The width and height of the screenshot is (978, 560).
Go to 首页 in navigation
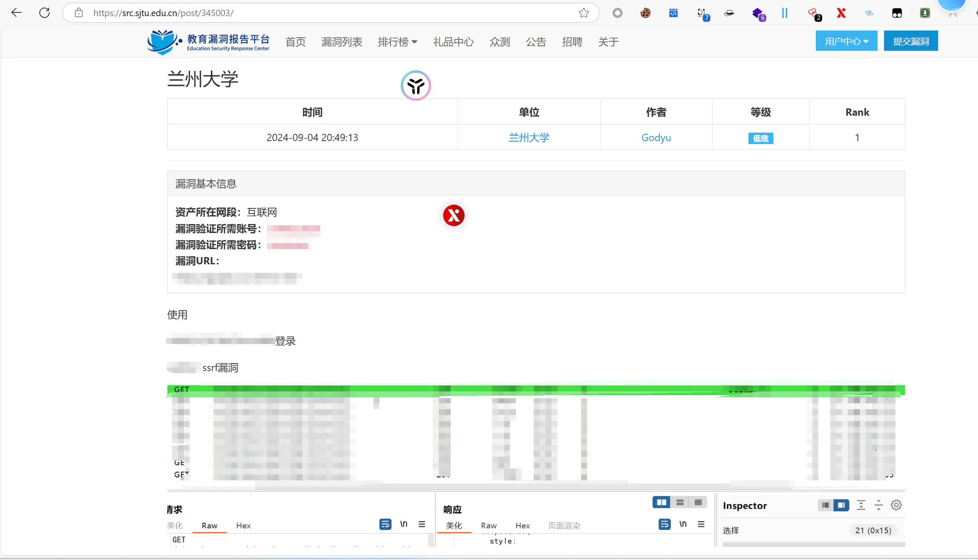296,42
